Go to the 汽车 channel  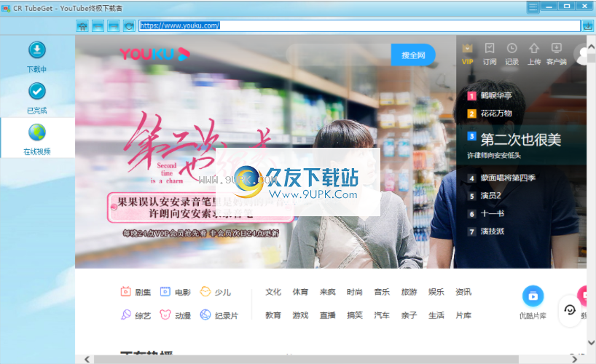382,315
